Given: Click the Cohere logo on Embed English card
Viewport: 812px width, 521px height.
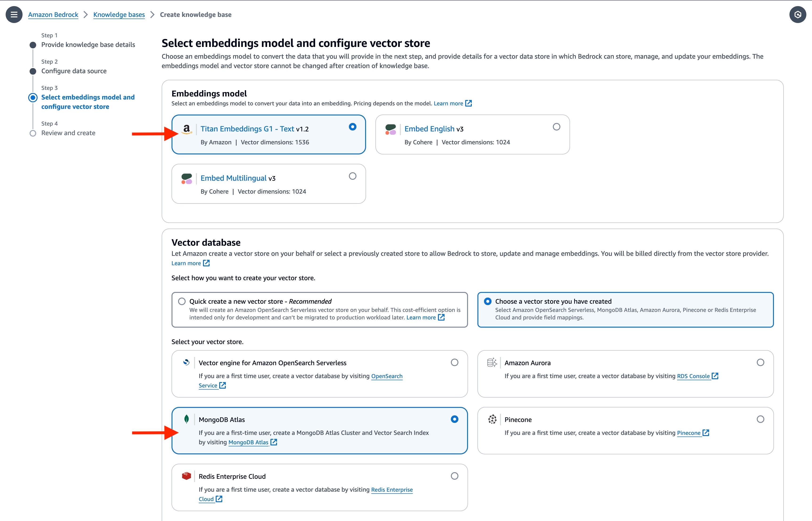Looking at the screenshot, I should coord(390,129).
